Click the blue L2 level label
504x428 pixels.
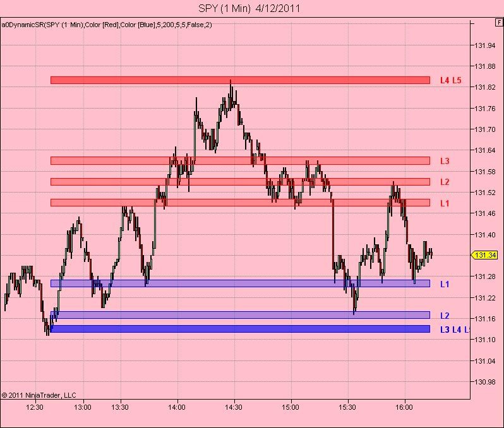point(445,316)
